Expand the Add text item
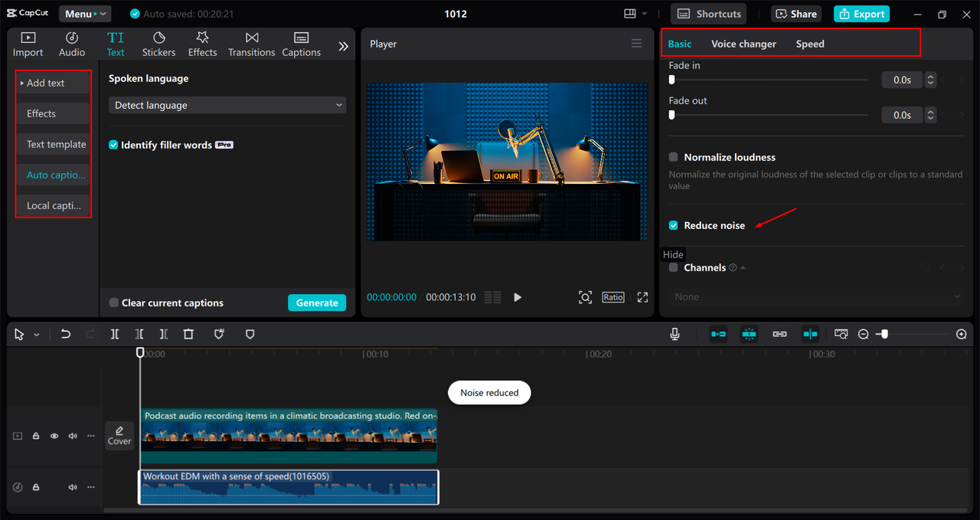Image resolution: width=980 pixels, height=520 pixels. [53, 83]
